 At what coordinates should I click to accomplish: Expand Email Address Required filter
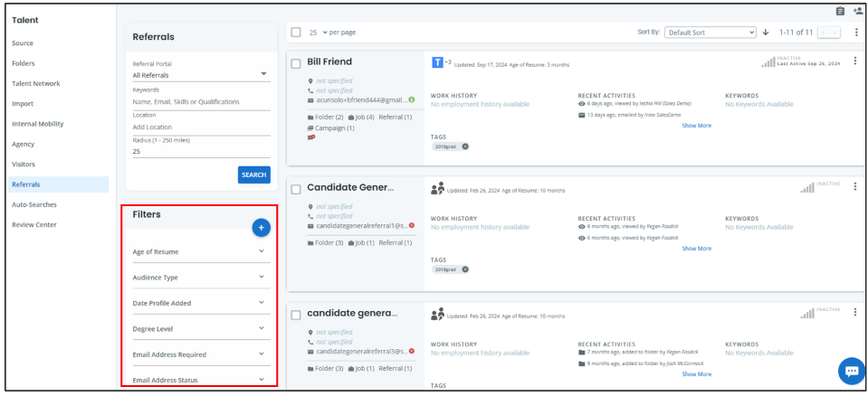pyautogui.click(x=202, y=354)
